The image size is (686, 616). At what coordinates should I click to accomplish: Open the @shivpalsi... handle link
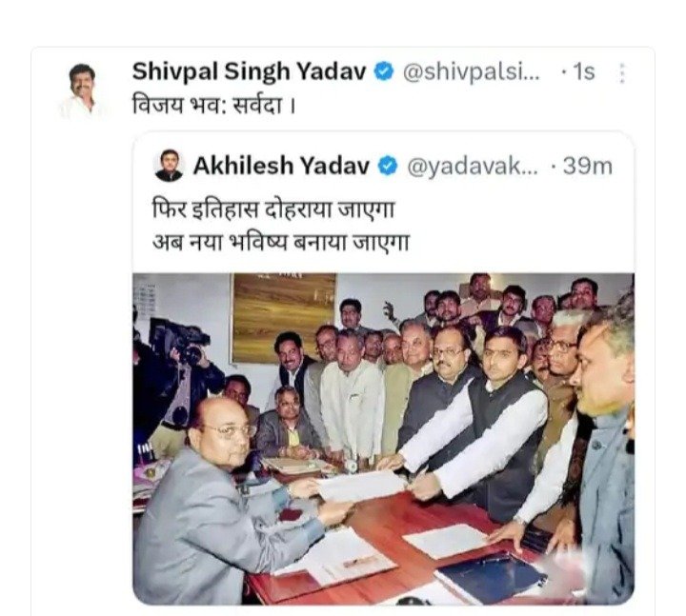pyautogui.click(x=472, y=72)
